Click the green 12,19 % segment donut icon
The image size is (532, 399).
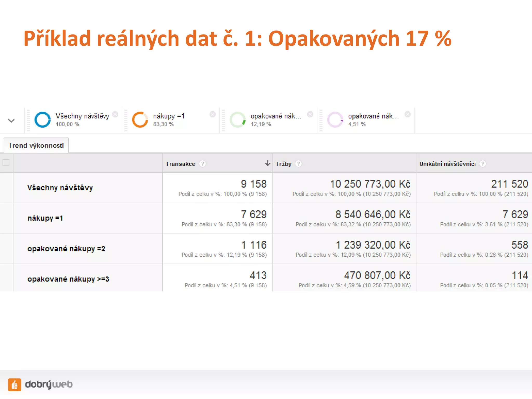click(238, 119)
